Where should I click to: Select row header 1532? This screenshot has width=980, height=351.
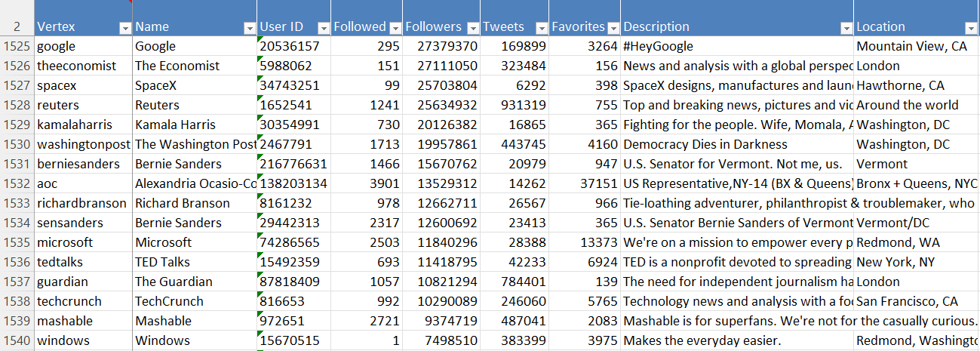click(17, 183)
